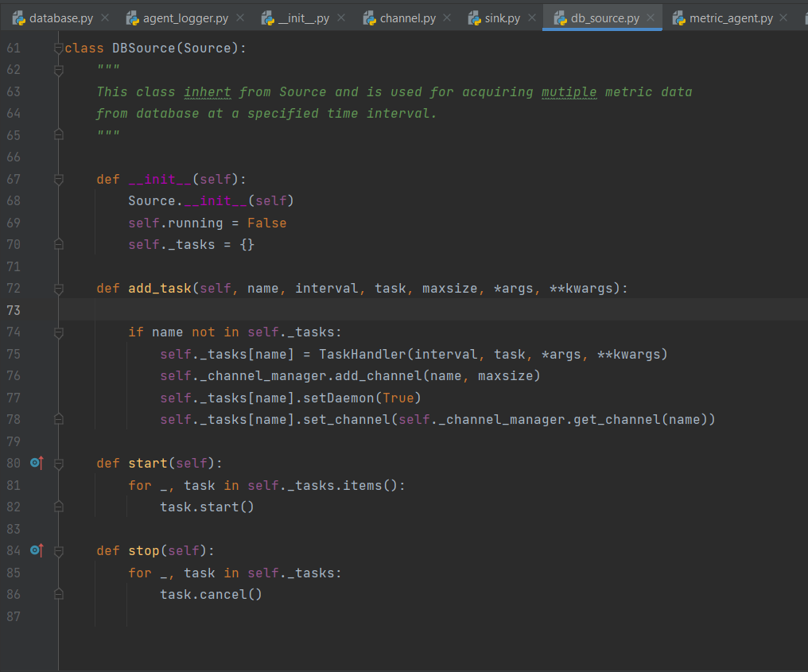This screenshot has height=672, width=808.
Task: Click class name 'DBSource' on line 61
Action: [144, 49]
